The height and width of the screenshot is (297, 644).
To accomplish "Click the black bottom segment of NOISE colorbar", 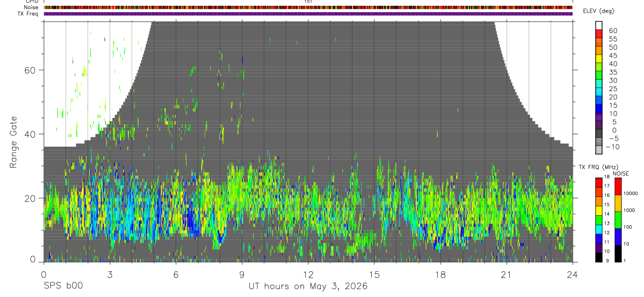I will (x=618, y=254).
